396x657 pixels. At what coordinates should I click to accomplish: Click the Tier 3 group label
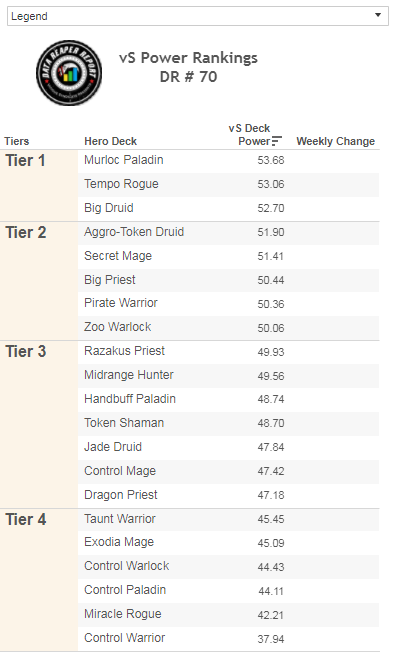[26, 352]
